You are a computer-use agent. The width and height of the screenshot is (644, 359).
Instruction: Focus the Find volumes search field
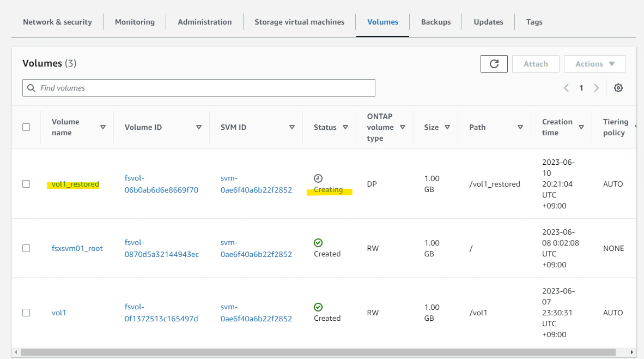[x=199, y=88]
